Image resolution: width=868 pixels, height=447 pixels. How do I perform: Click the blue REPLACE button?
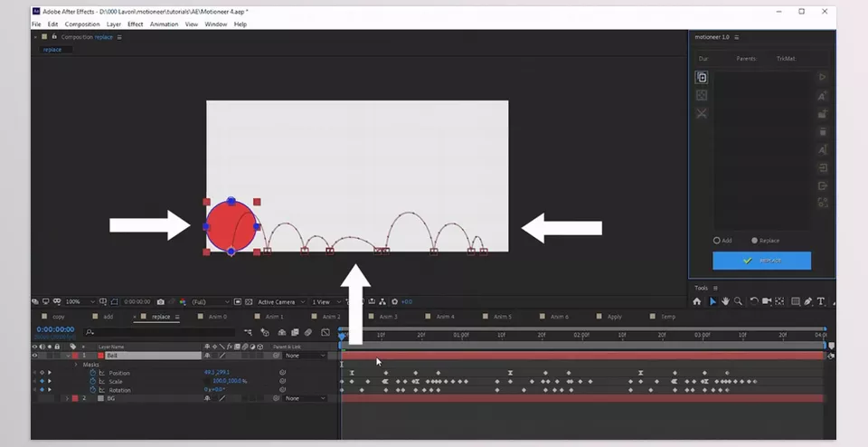[x=761, y=261]
